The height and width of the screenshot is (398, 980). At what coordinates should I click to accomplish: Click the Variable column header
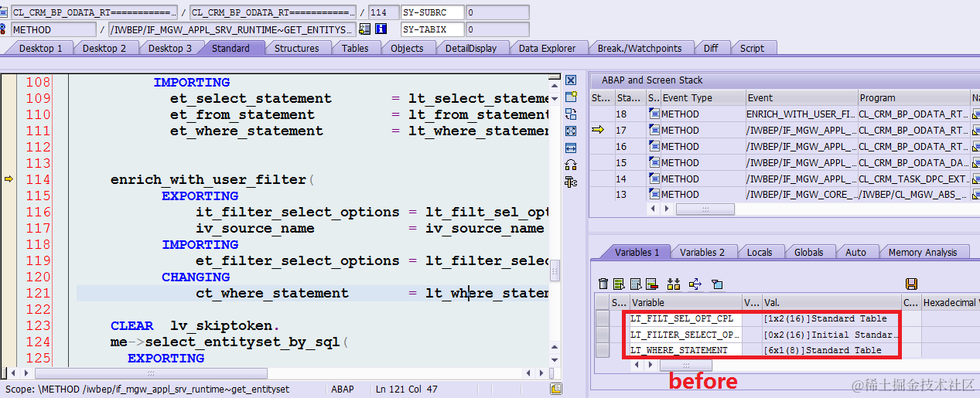pyautogui.click(x=686, y=302)
